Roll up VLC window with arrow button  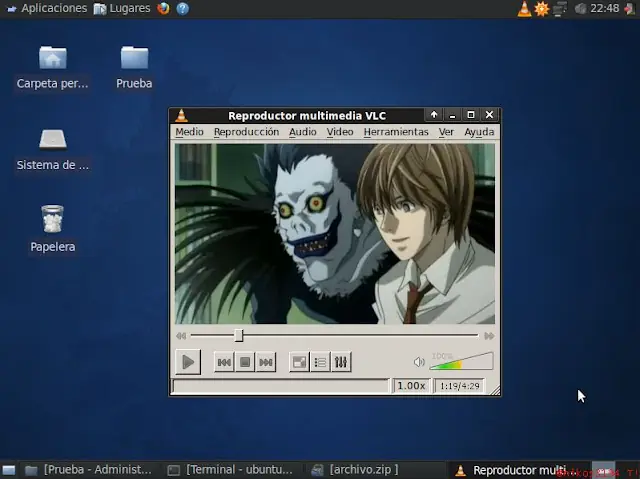(434, 115)
